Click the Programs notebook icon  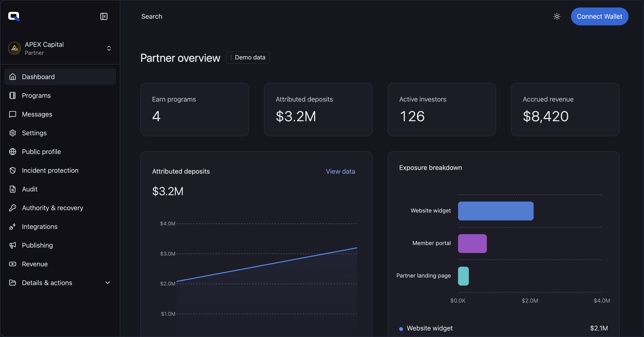point(12,95)
